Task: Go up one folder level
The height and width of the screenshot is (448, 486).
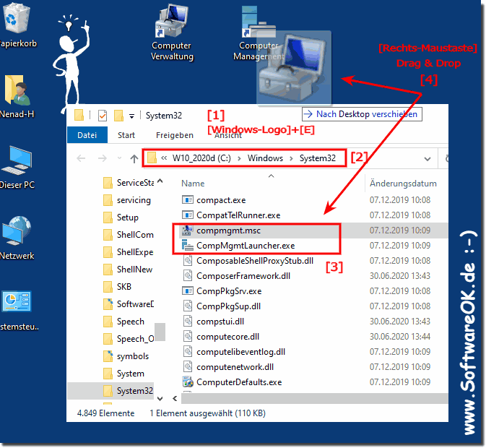Action: (x=134, y=159)
